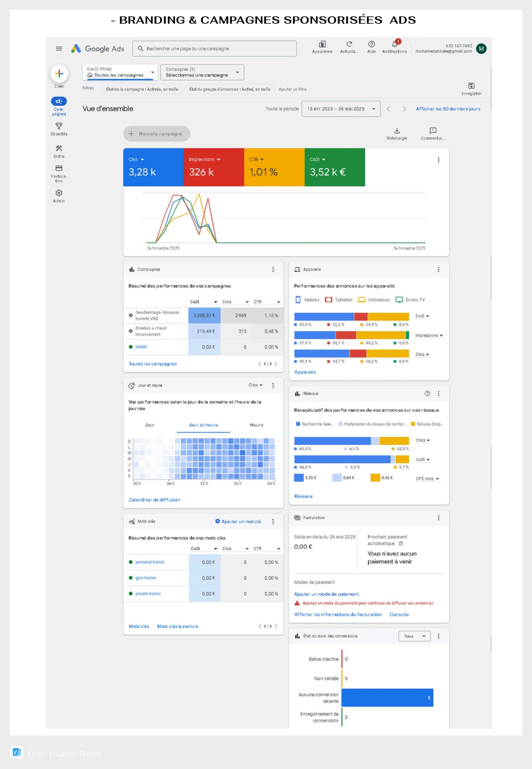This screenshot has height=769, width=532.
Task: Open the Réseaux card help icon
Action: [427, 393]
